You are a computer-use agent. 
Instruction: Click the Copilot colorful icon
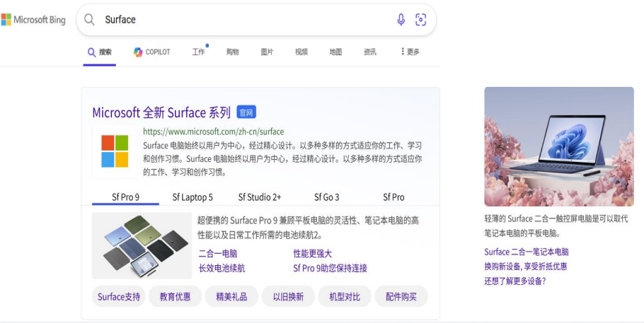tap(138, 52)
